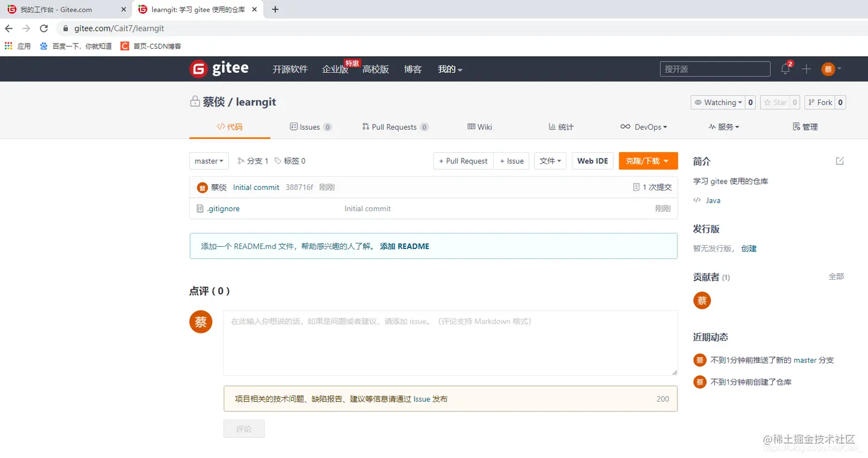Click 标签 0 tags link

(x=290, y=161)
